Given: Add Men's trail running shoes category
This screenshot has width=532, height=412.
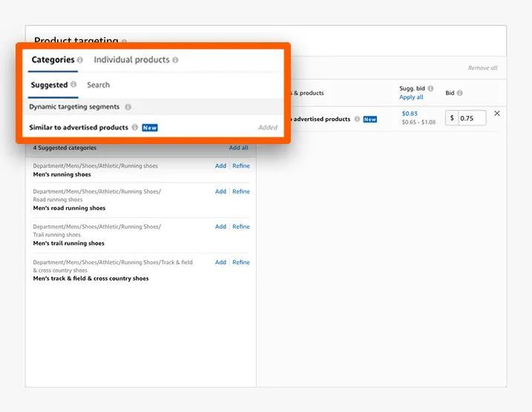Looking at the screenshot, I should pyautogui.click(x=220, y=226).
